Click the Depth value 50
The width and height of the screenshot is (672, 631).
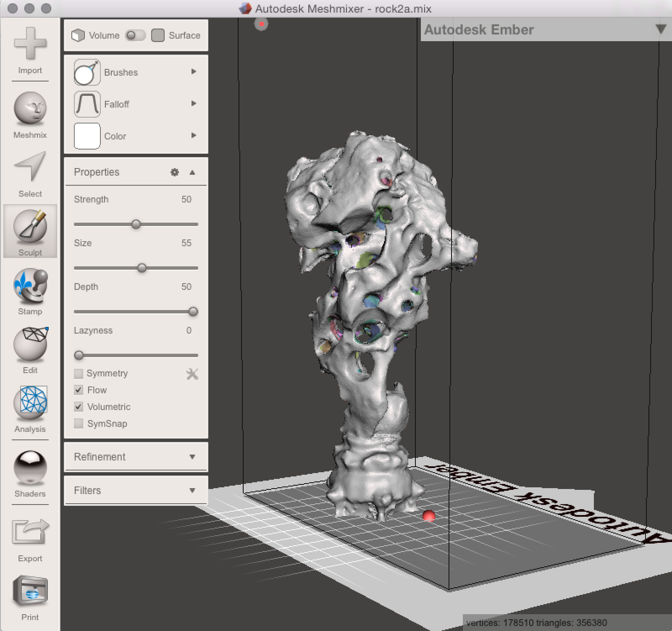pyautogui.click(x=186, y=287)
